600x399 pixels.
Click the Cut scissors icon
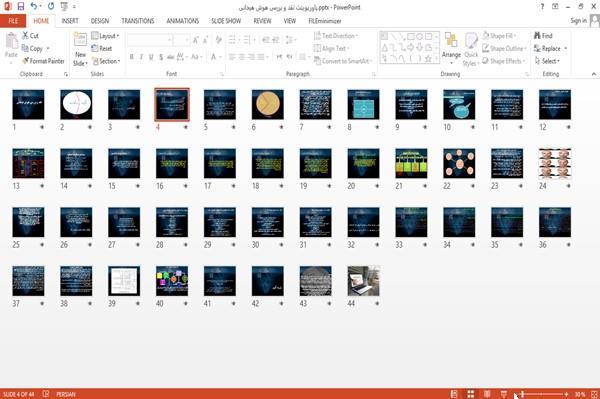click(x=25, y=36)
